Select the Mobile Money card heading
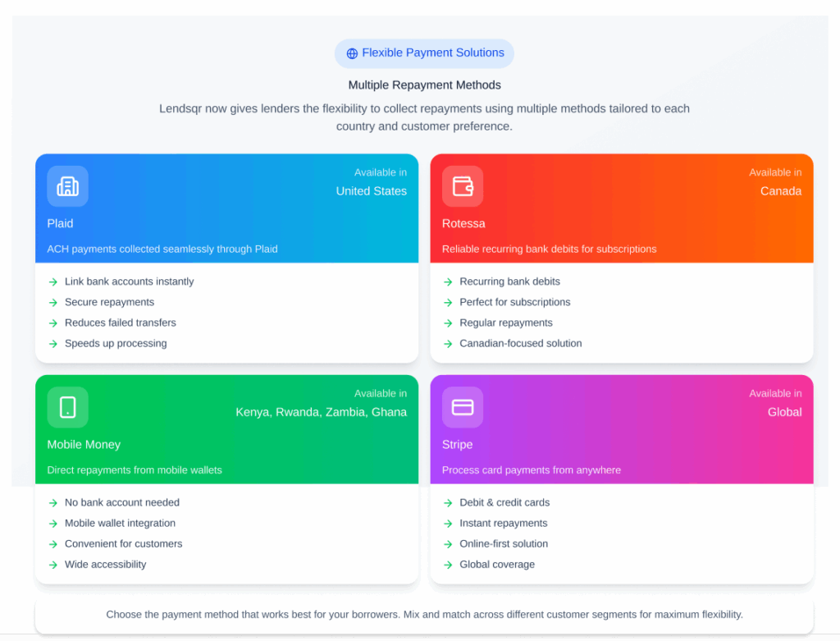This screenshot has height=641, width=840. [x=84, y=444]
